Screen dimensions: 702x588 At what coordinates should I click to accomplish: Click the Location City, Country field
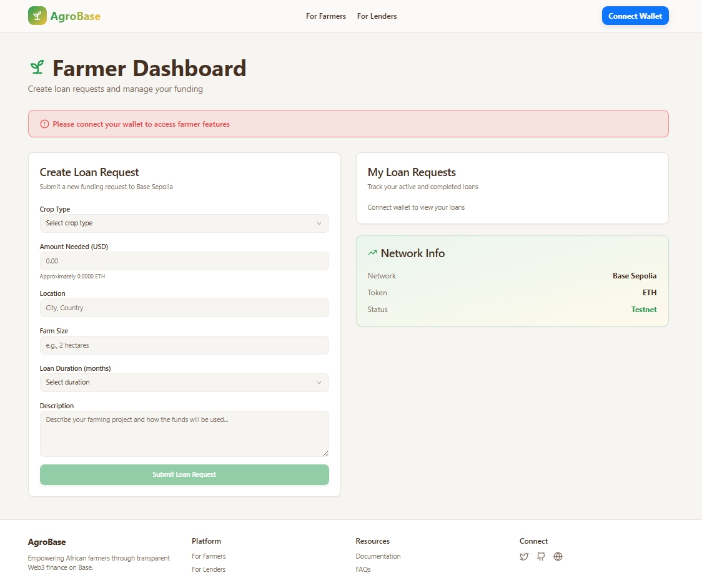(184, 308)
